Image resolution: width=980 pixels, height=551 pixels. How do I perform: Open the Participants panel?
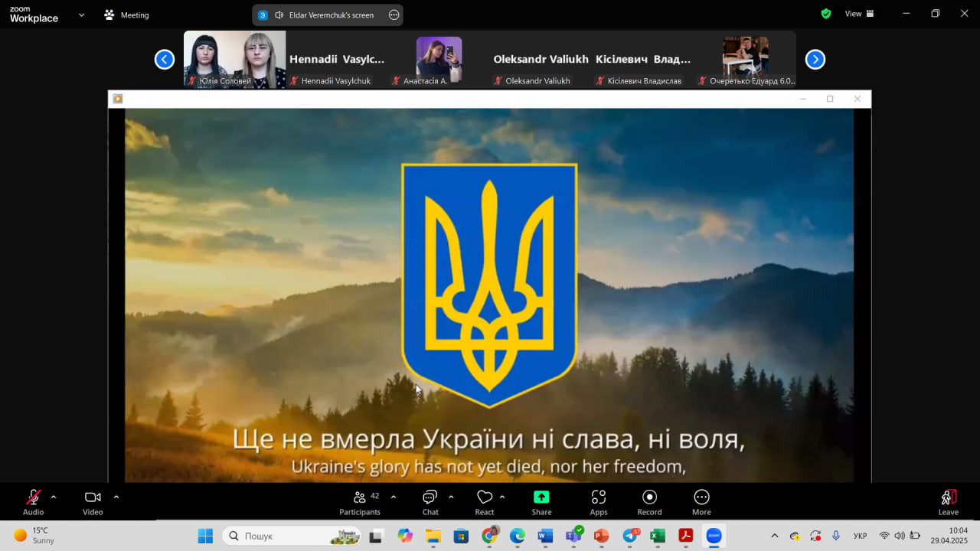tap(360, 502)
